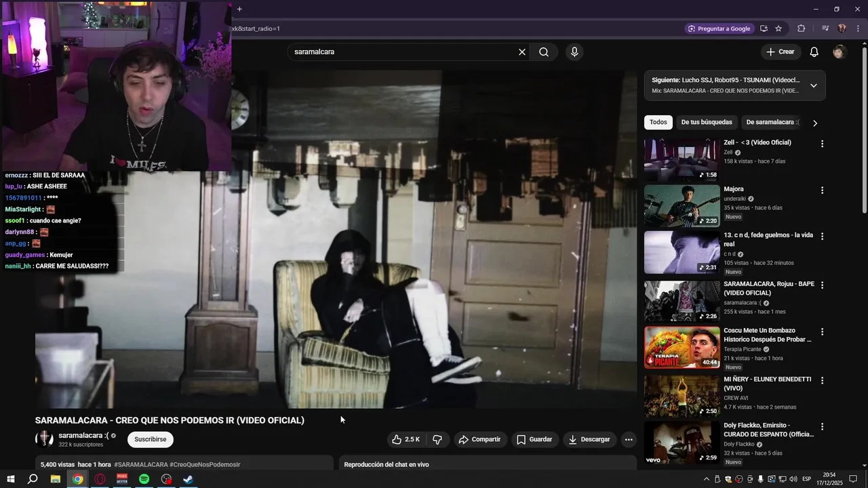Open Chrome profile avatar

(842, 28)
